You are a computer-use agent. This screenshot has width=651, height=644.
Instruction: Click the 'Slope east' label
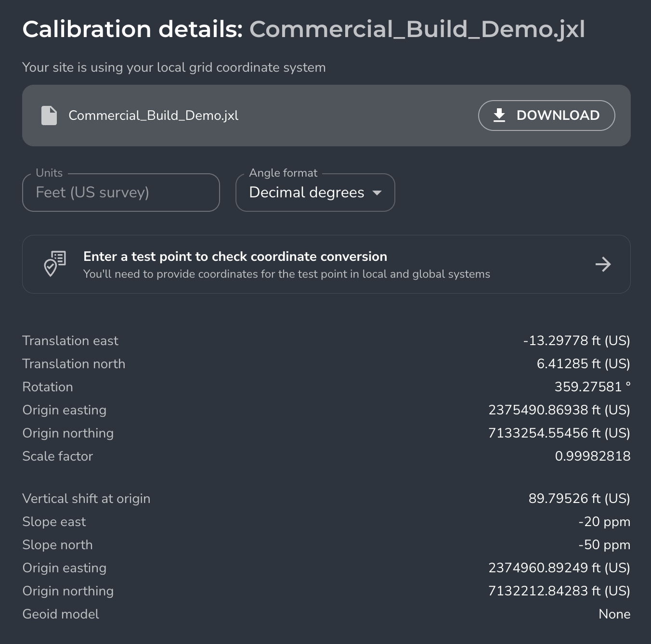pyautogui.click(x=54, y=522)
